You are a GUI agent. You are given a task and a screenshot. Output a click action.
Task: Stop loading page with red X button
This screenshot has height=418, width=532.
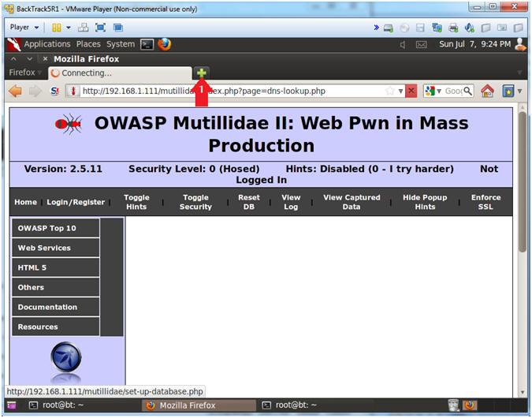411,91
